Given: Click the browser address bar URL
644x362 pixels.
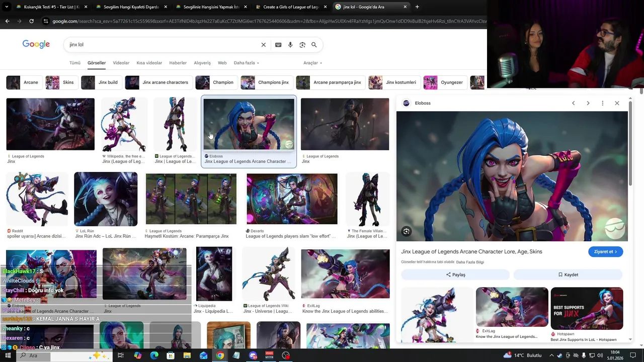Looking at the screenshot, I should pyautogui.click(x=269, y=21).
